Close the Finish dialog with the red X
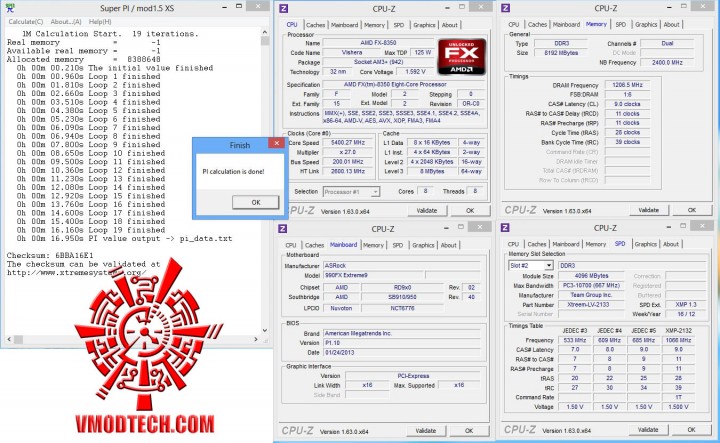The height and width of the screenshot is (443, 720). pyautogui.click(x=276, y=143)
